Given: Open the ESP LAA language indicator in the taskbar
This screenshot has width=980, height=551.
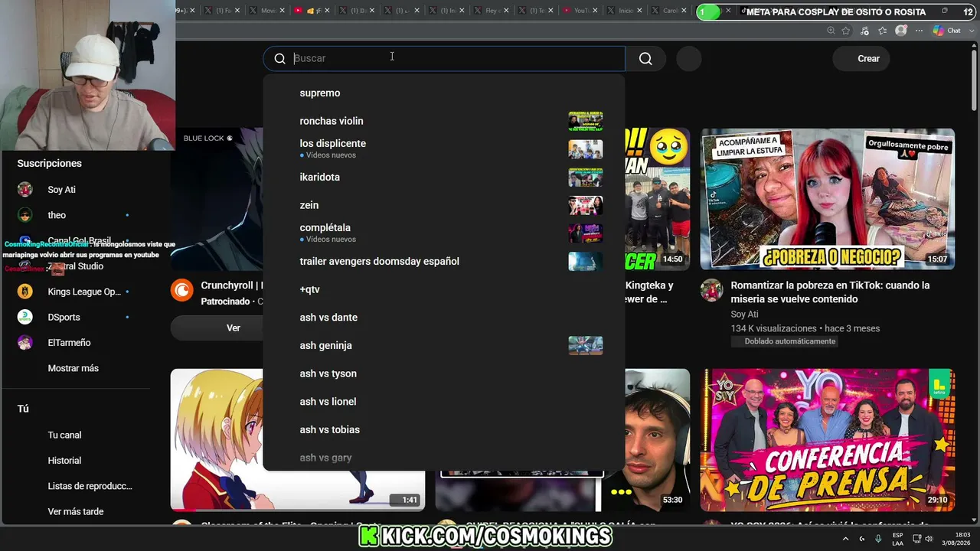Looking at the screenshot, I should coord(897,539).
